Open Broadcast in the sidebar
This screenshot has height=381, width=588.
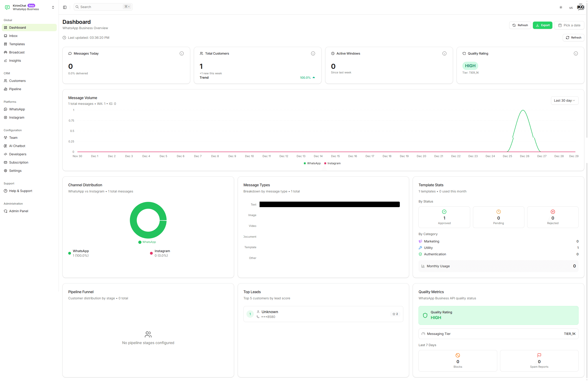[x=17, y=52]
